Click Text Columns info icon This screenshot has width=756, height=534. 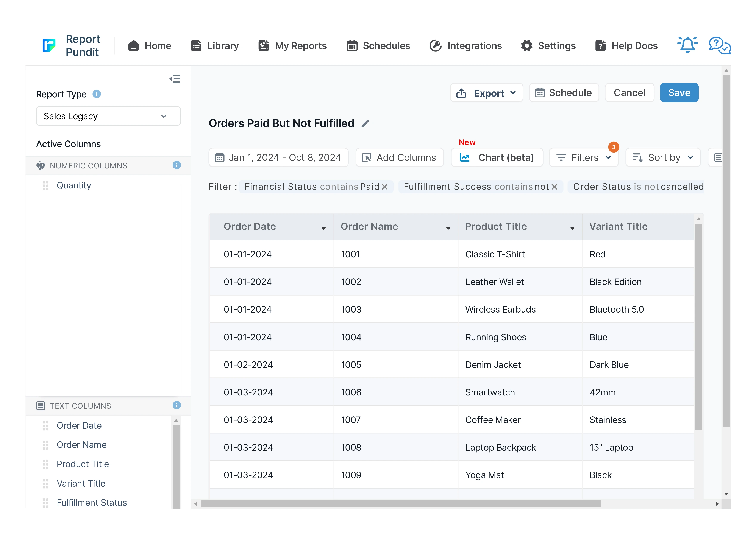(x=177, y=405)
